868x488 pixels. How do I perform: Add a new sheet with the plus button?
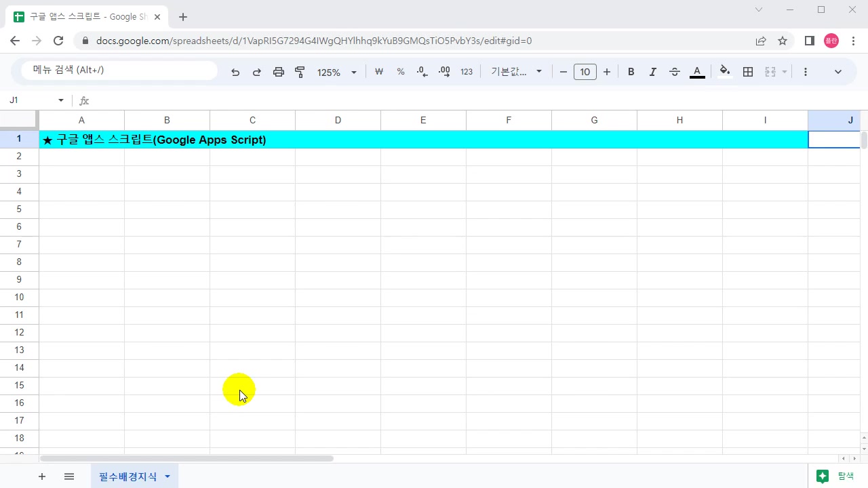coord(41,476)
